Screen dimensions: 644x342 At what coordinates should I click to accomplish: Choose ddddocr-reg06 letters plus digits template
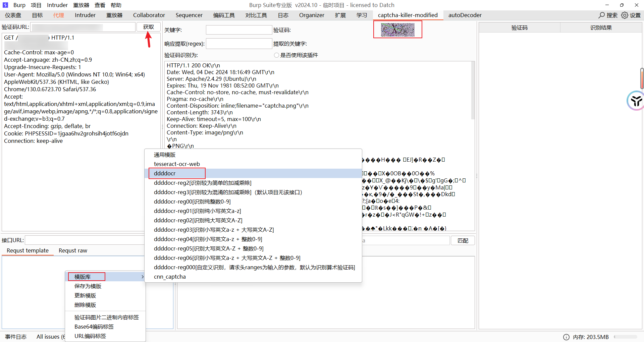tap(253, 258)
